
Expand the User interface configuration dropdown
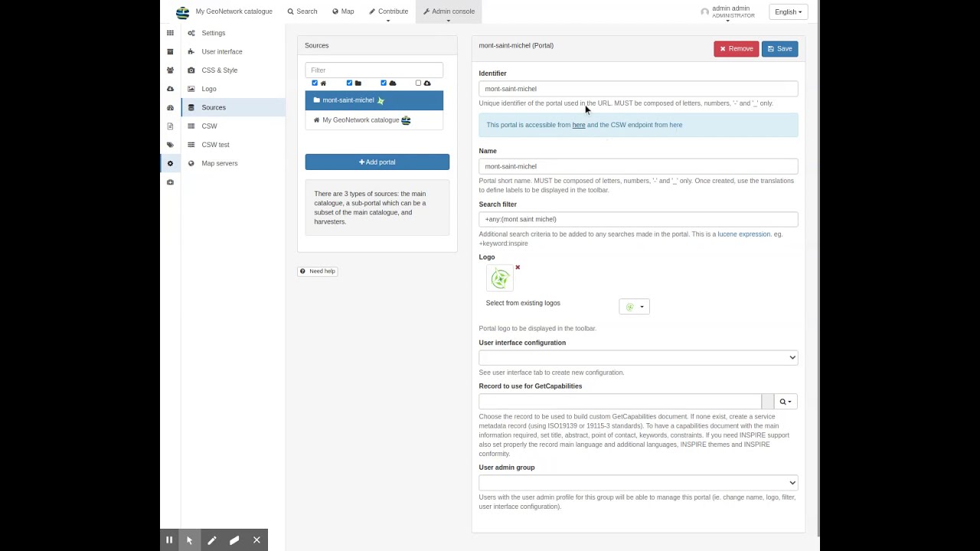639,357
